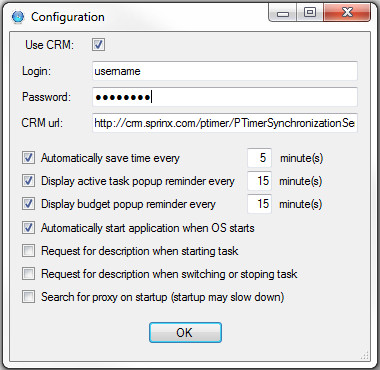This screenshot has height=370, width=380.
Task: Uncheck Automatically start application when OS starts
Action: [x=28, y=228]
